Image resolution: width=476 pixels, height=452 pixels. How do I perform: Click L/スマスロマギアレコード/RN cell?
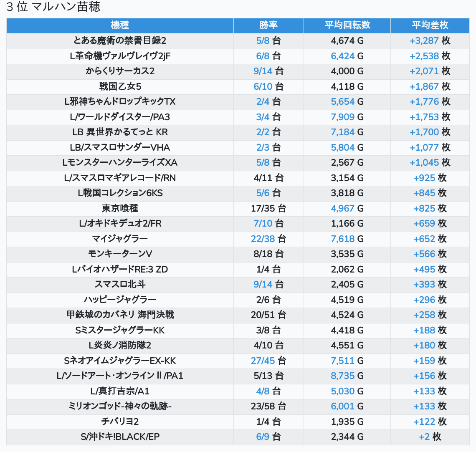click(120, 178)
